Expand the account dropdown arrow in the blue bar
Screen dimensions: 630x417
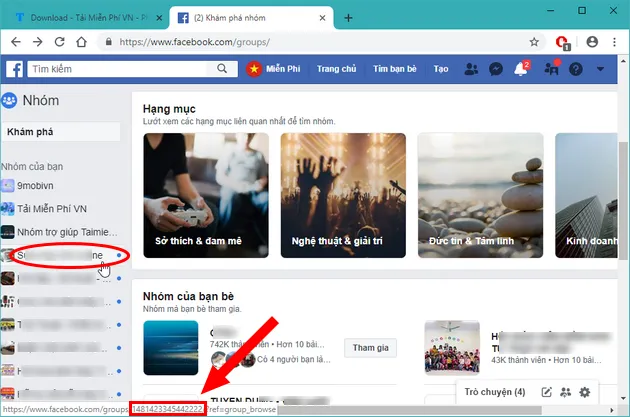[x=600, y=69]
